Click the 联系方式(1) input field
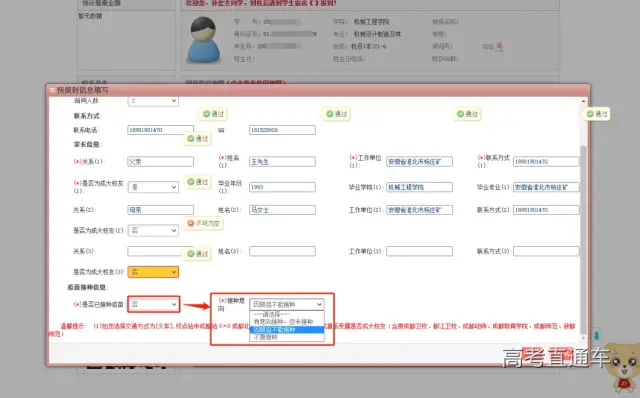Viewport: 640px width, 398px height. pos(546,162)
